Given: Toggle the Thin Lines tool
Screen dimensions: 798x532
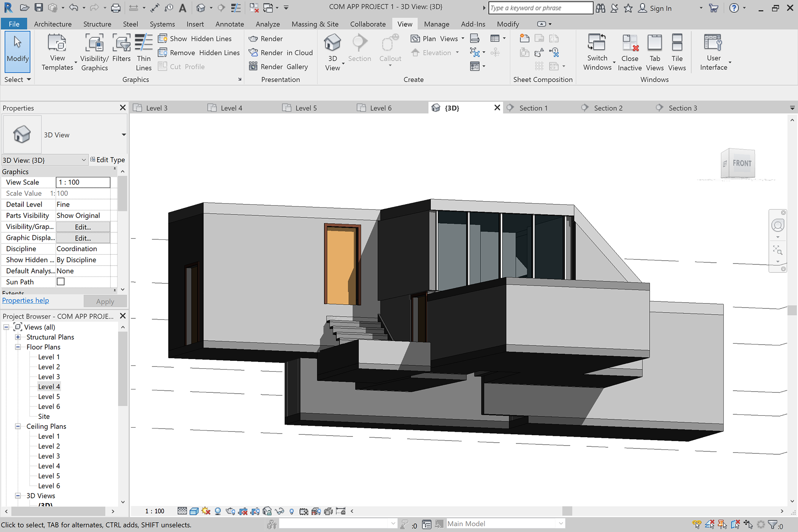Looking at the screenshot, I should point(144,52).
